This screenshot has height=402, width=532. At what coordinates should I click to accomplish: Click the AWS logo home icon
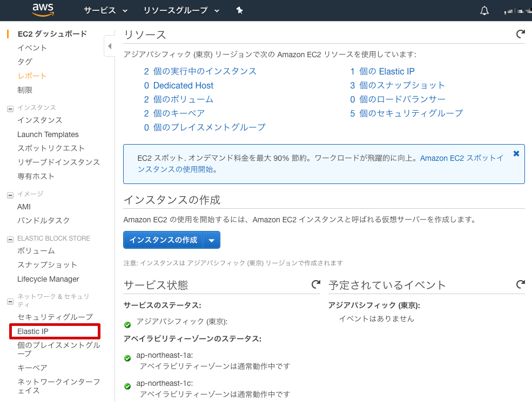click(43, 10)
